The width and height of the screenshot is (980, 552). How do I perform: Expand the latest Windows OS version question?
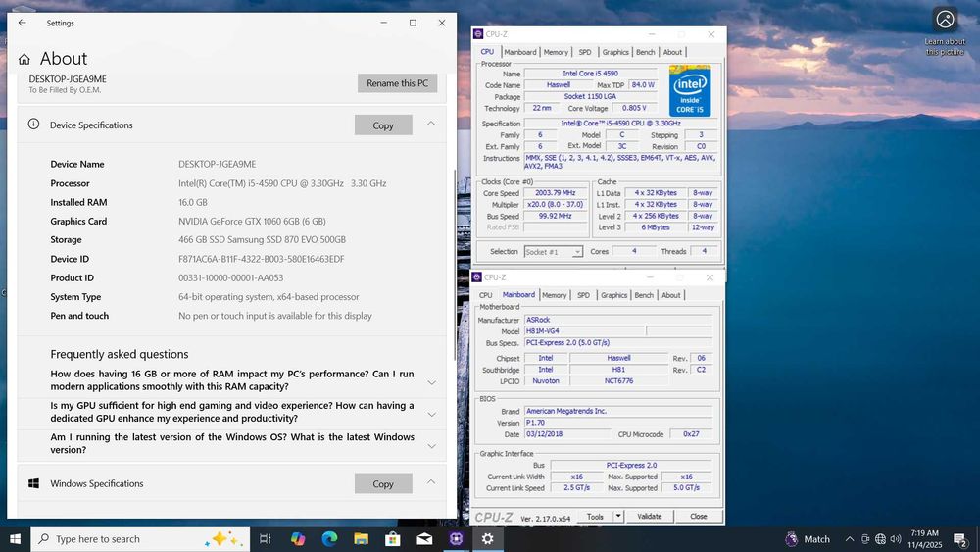[x=431, y=446]
